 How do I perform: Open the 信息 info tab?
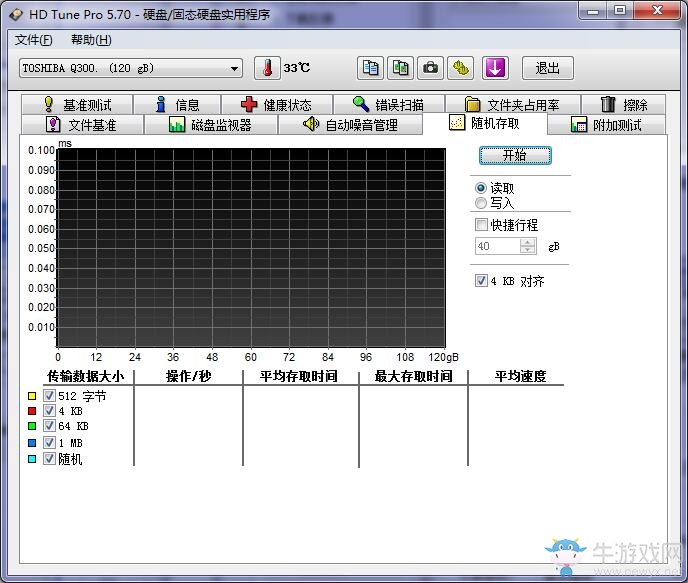pos(177,105)
